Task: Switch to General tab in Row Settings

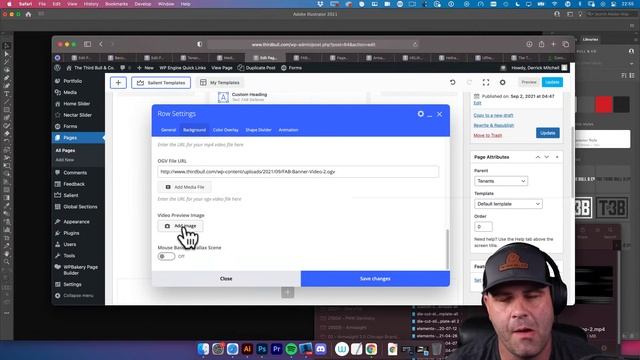Action: pos(168,130)
